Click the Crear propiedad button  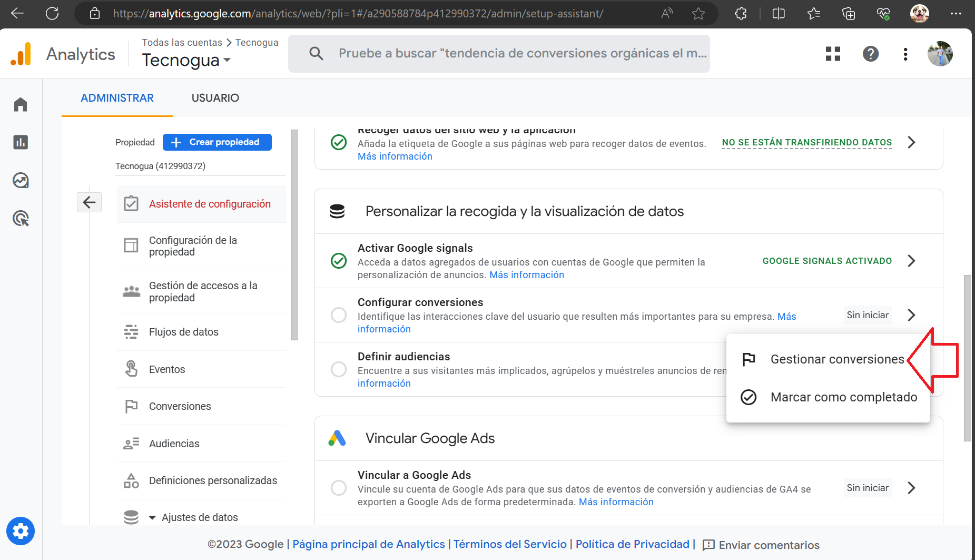pos(217,142)
